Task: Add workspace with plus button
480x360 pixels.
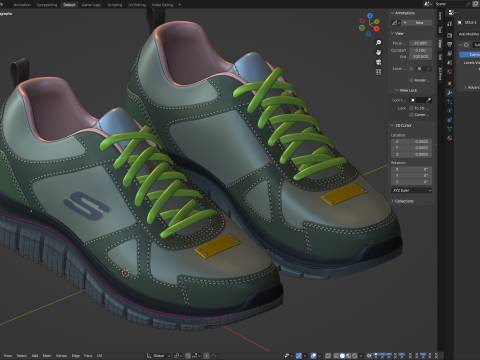Action: click(180, 5)
